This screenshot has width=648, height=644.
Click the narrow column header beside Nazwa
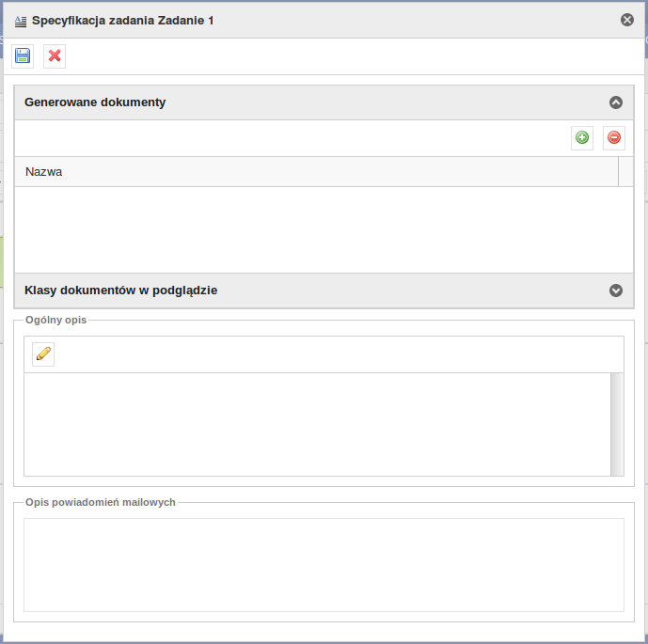[625, 172]
